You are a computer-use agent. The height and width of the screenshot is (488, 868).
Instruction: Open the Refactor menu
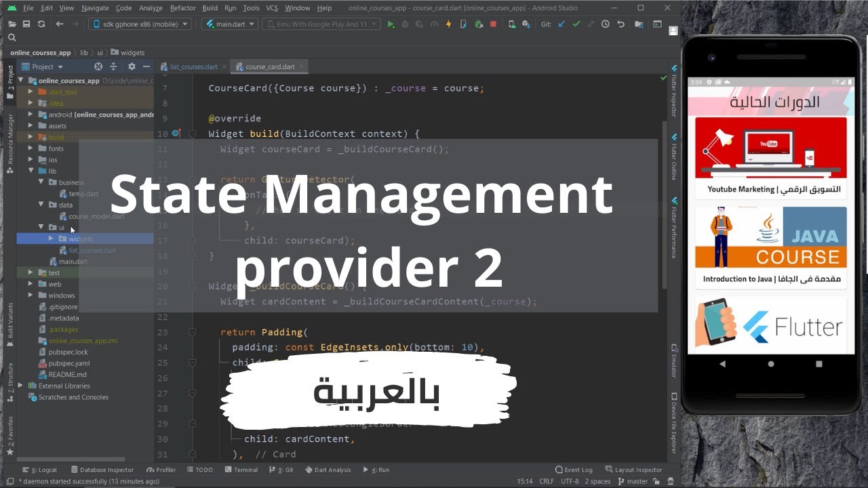point(182,8)
